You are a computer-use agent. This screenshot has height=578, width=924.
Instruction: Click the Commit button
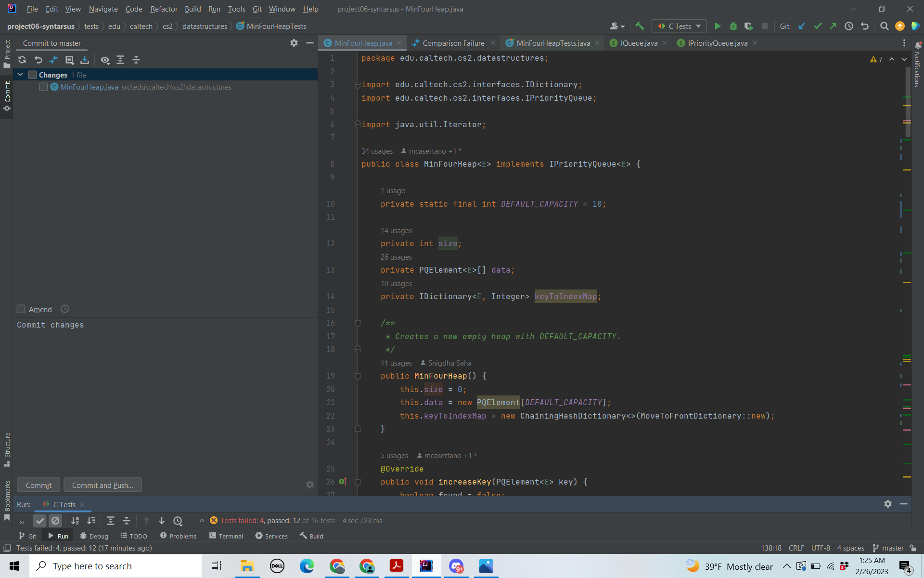click(x=38, y=485)
